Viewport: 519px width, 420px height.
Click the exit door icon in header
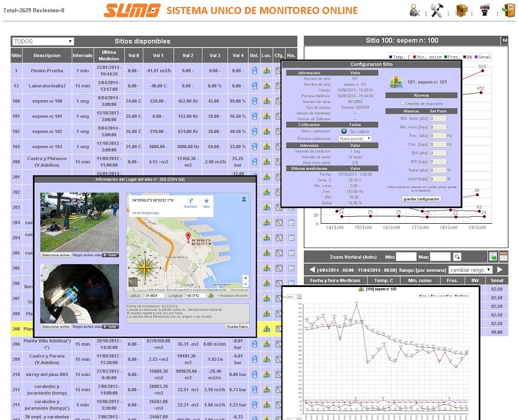click(508, 10)
